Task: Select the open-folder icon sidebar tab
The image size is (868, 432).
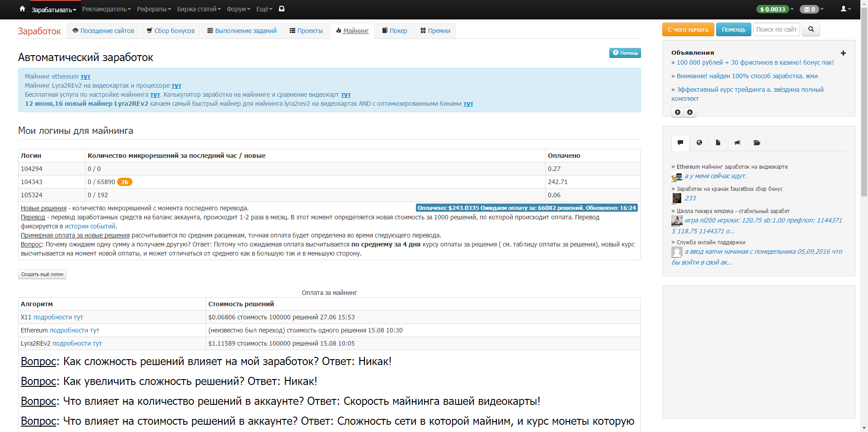Action: pyautogui.click(x=757, y=142)
